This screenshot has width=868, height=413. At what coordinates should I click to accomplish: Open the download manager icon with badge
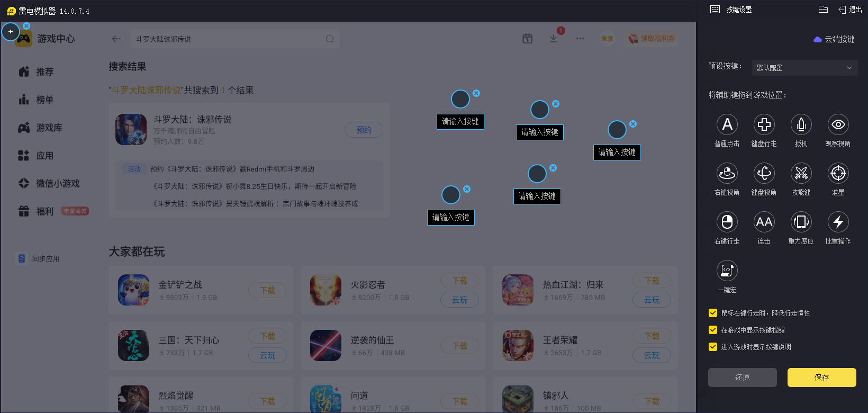(x=554, y=39)
